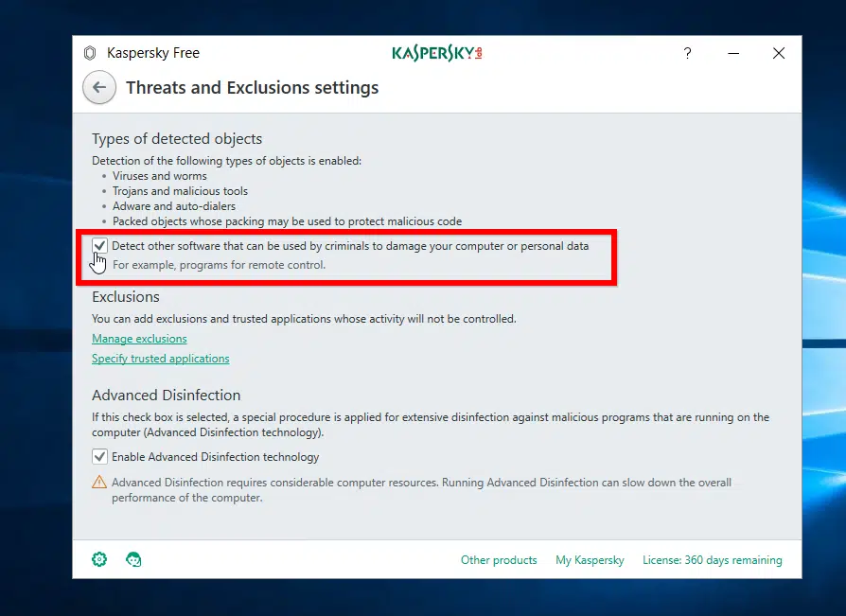Click 'If this check box is selected' description

[x=431, y=425]
